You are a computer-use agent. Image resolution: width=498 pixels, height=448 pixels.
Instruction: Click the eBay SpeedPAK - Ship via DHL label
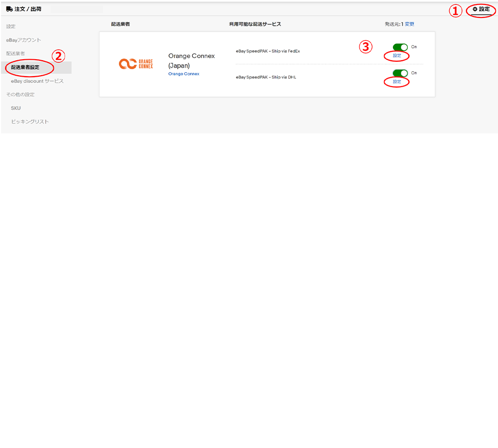click(x=266, y=77)
